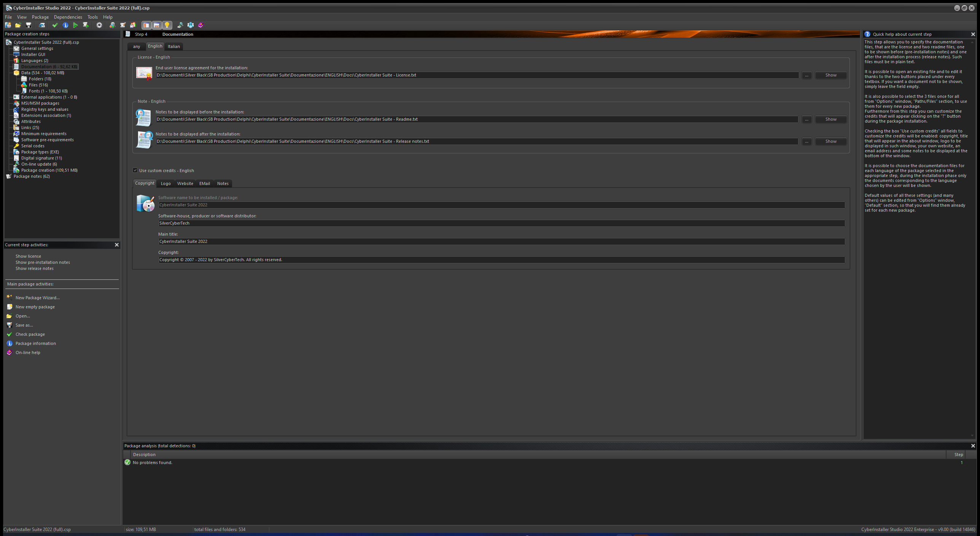This screenshot has height=536, width=980.
Task: Toggle the left side panel layout button
Action: click(146, 25)
